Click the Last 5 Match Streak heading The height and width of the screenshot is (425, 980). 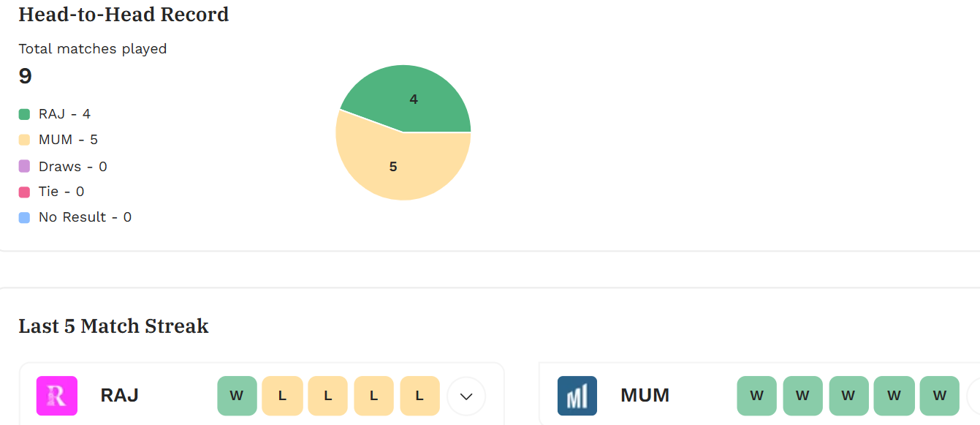113,326
